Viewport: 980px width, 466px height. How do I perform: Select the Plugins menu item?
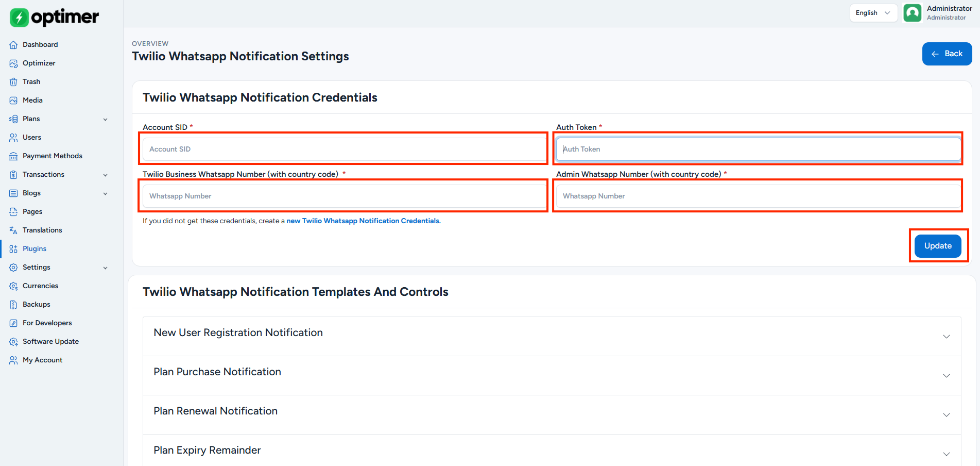coord(35,249)
